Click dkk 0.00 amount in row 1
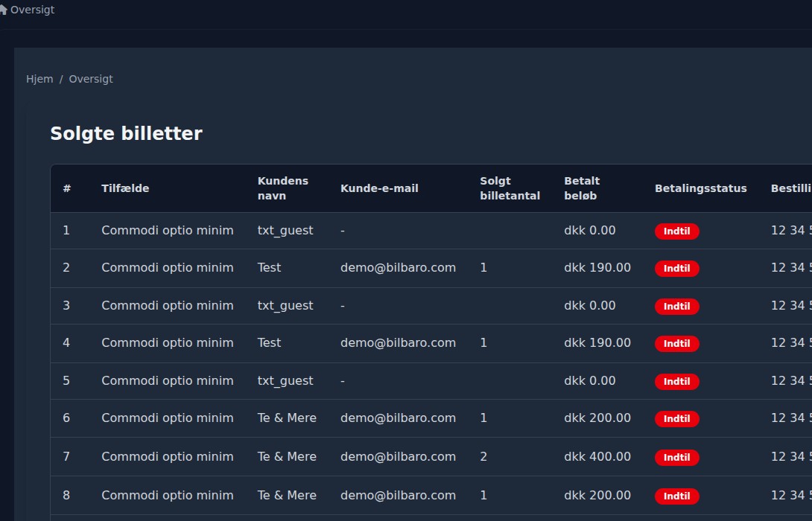 point(590,230)
